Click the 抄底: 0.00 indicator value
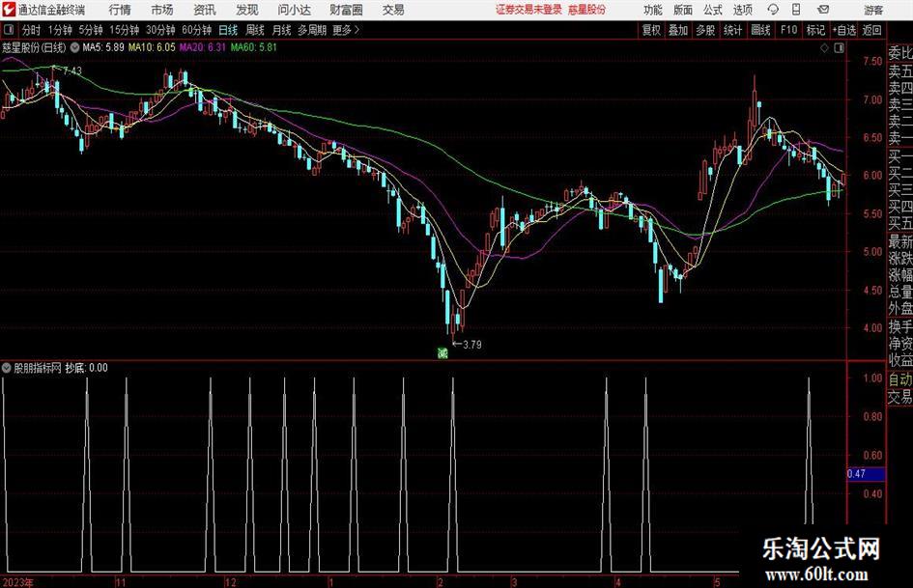 (86, 368)
